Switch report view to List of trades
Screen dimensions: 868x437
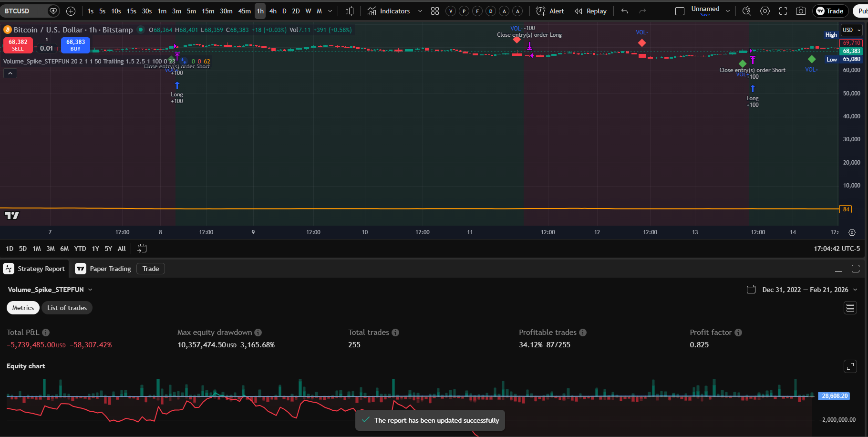[67, 308]
